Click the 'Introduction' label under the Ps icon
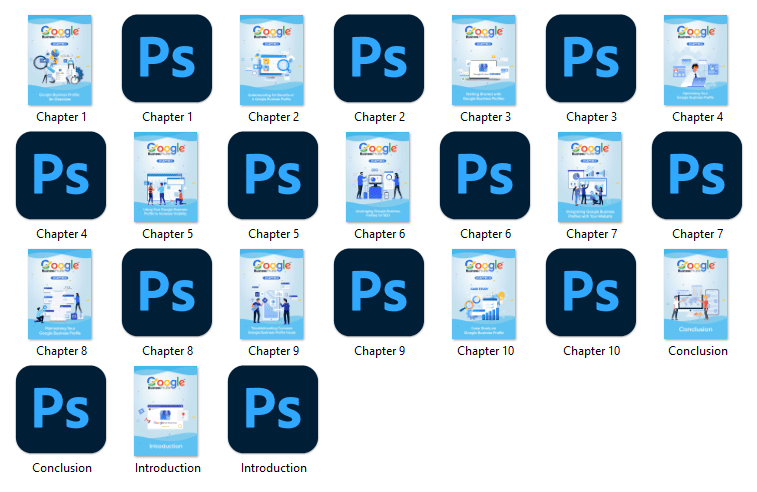 click(274, 468)
